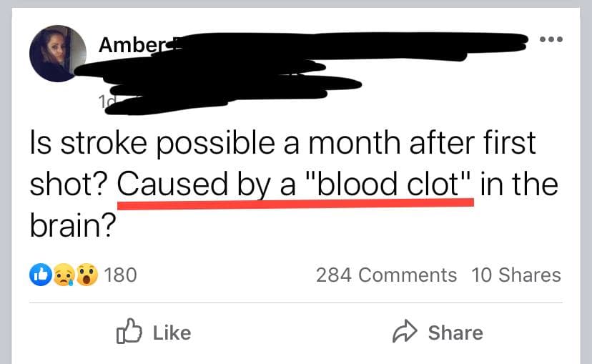The height and width of the screenshot is (364, 592).
Task: Click the words "in the" after the underline
Action: [x=518, y=185]
